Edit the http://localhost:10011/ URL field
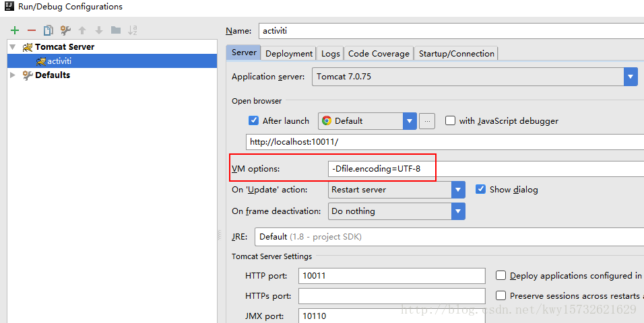The height and width of the screenshot is (323, 644). pyautogui.click(x=445, y=142)
